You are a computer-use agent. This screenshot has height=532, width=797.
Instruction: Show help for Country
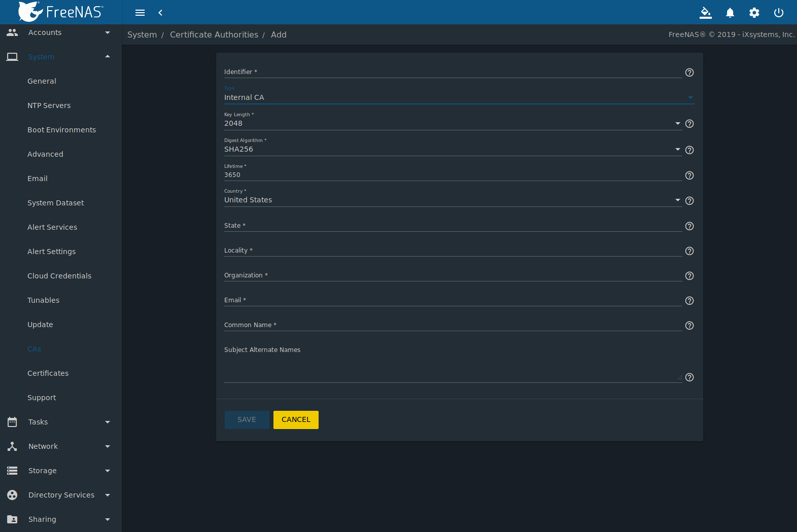(689, 201)
